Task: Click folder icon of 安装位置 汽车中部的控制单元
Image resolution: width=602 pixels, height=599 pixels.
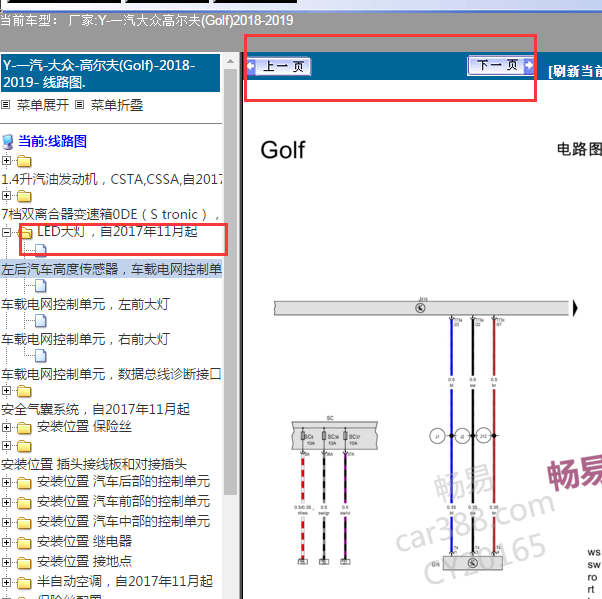Action: pyautogui.click(x=24, y=523)
